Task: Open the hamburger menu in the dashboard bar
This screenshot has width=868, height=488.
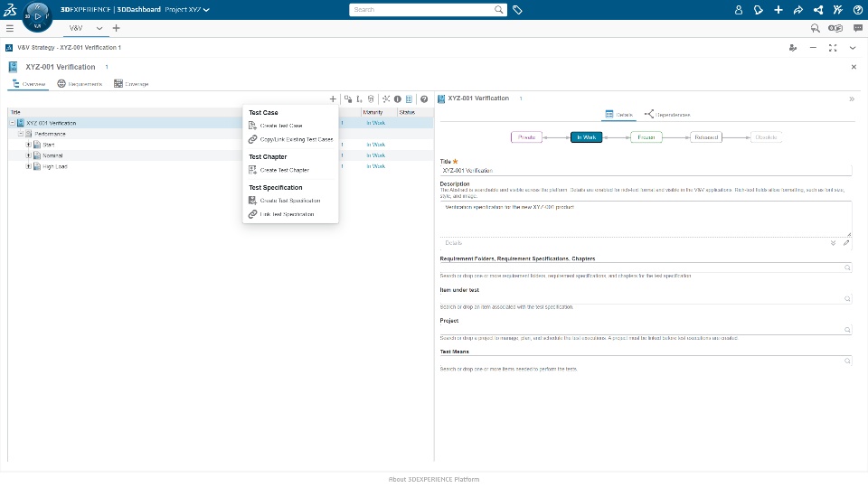Action: [x=9, y=28]
